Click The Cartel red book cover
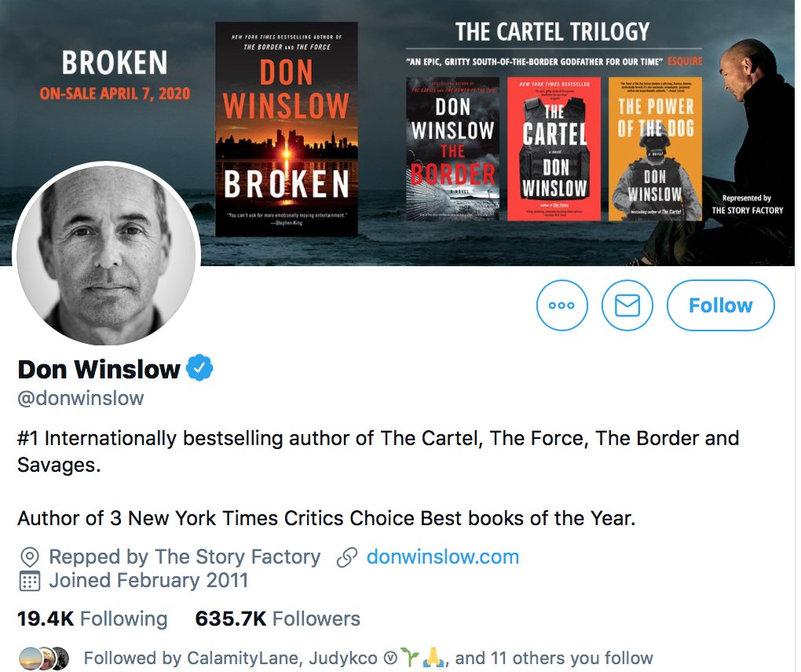801x672 pixels. tap(554, 148)
